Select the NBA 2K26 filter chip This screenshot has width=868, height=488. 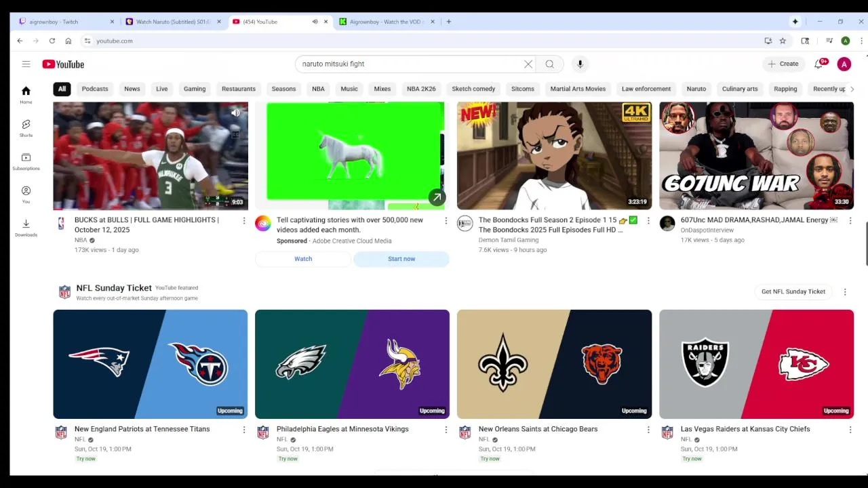421,89
